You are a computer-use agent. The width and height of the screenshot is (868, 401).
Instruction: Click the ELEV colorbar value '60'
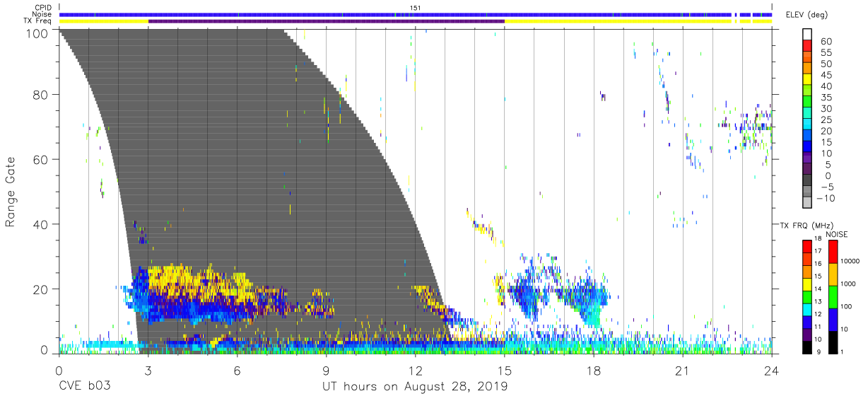[x=825, y=42]
